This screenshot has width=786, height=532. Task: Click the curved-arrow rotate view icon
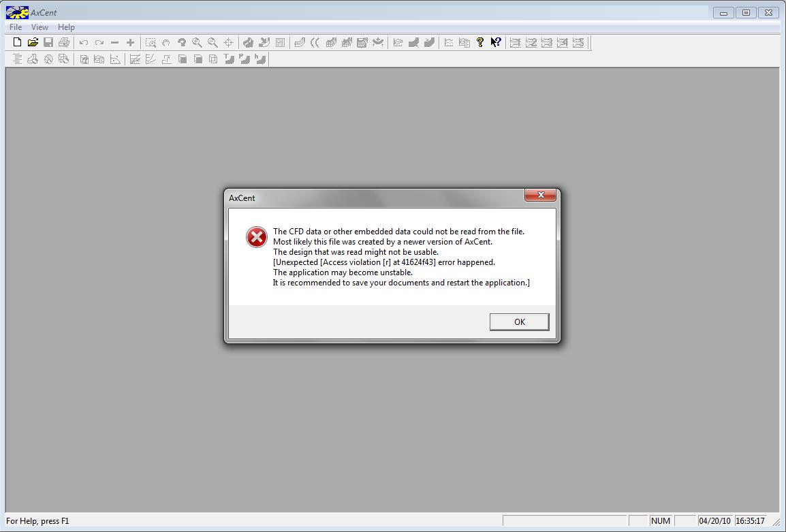(181, 43)
